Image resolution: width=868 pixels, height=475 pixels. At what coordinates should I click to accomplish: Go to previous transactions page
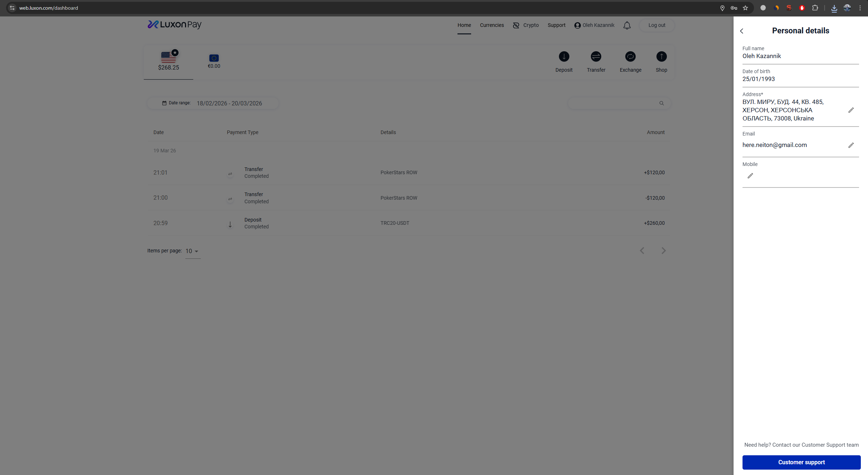point(642,251)
